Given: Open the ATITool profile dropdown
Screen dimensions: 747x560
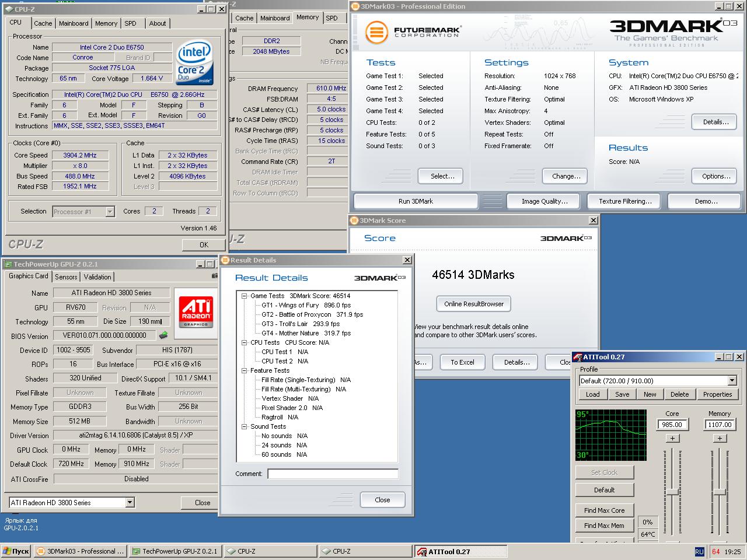Looking at the screenshot, I should point(732,380).
